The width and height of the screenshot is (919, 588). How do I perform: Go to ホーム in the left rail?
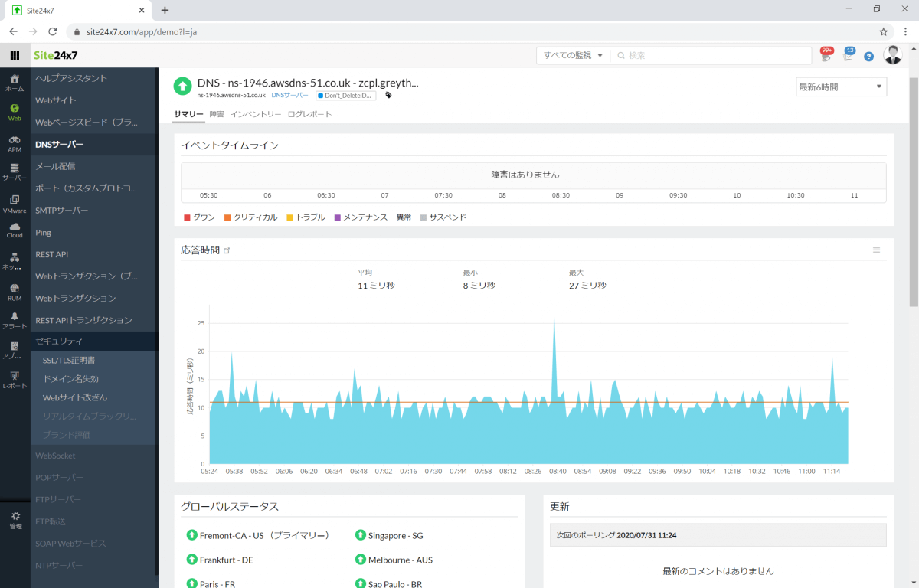coord(15,83)
